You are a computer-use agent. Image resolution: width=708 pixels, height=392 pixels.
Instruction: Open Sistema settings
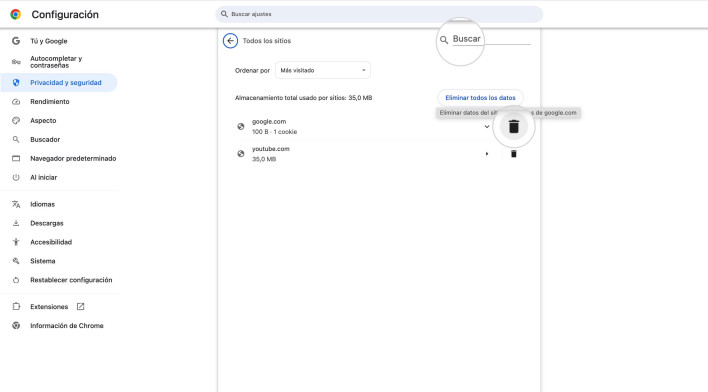click(42, 261)
